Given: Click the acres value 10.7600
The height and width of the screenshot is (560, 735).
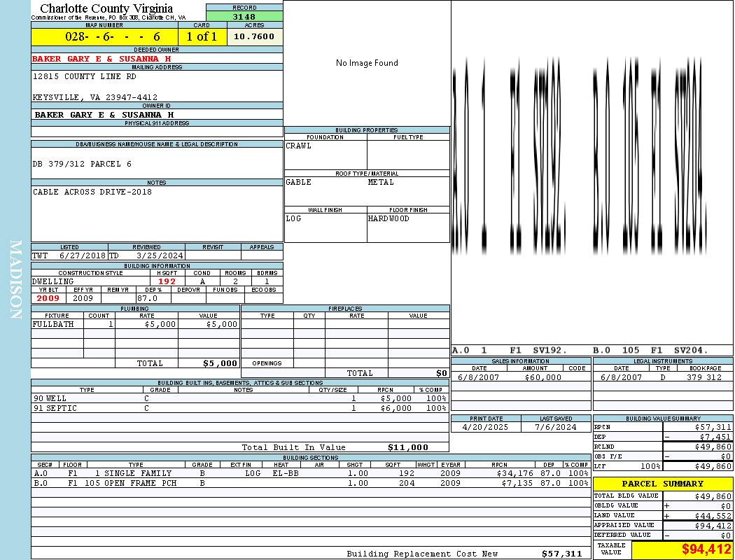Looking at the screenshot, I should [x=254, y=37].
